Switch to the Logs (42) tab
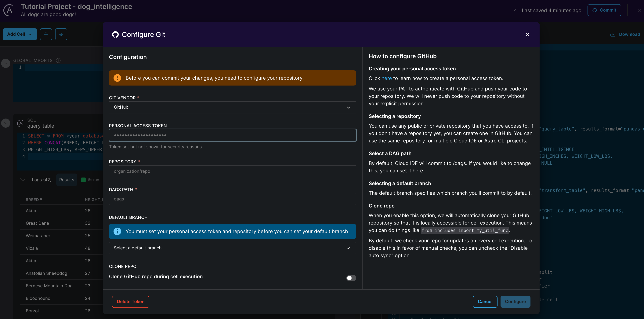Image resolution: width=644 pixels, height=319 pixels. pyautogui.click(x=42, y=180)
